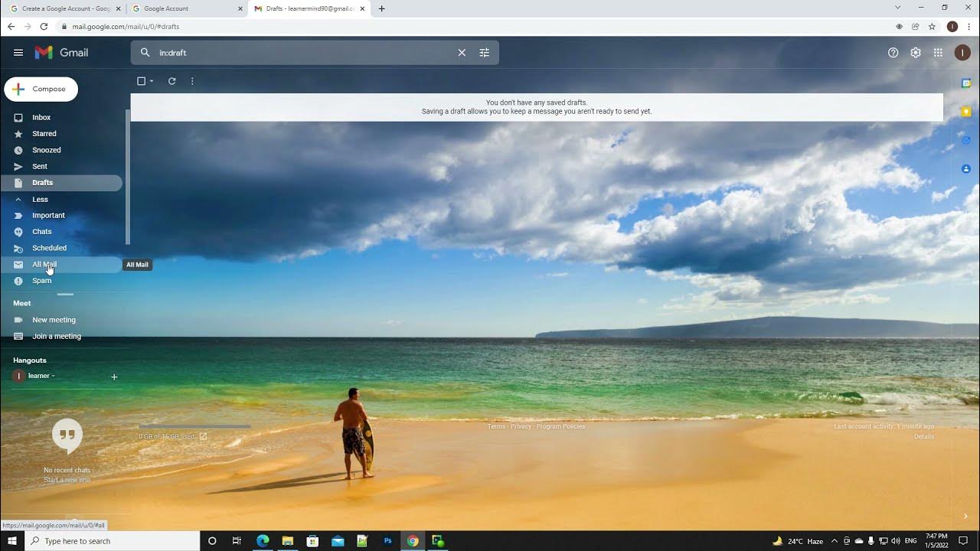Click the search magnifier icon
This screenshot has height=551, width=980.
(145, 53)
